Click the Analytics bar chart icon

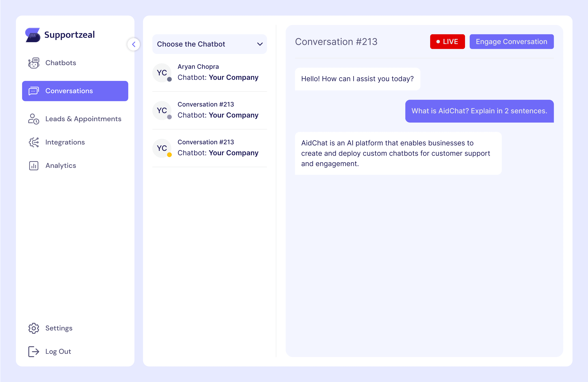[x=34, y=165]
